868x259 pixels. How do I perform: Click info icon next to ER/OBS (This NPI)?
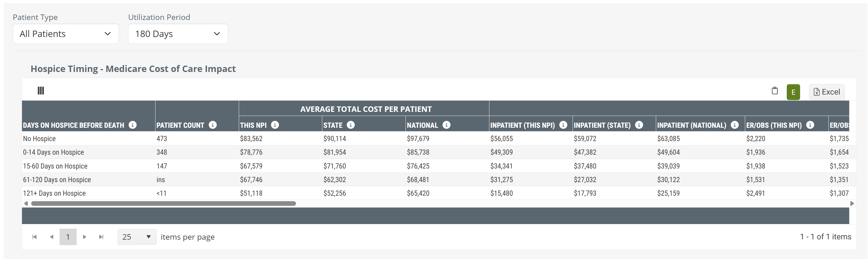(810, 125)
